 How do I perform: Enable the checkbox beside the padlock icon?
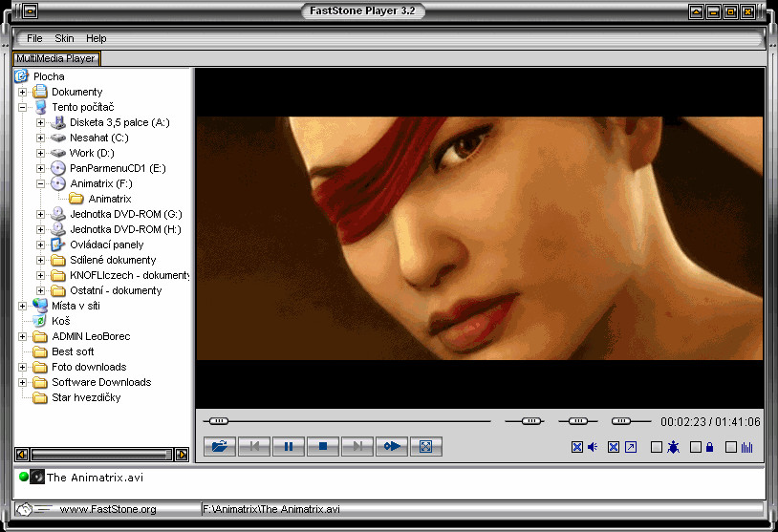[696, 447]
